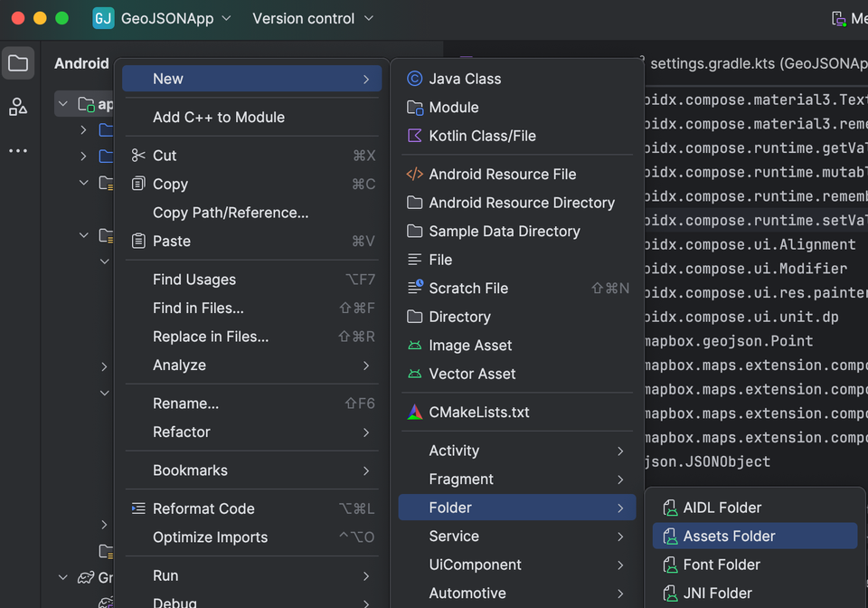Click CMakeLists.txt menu item
This screenshot has width=868, height=608.
click(x=479, y=412)
